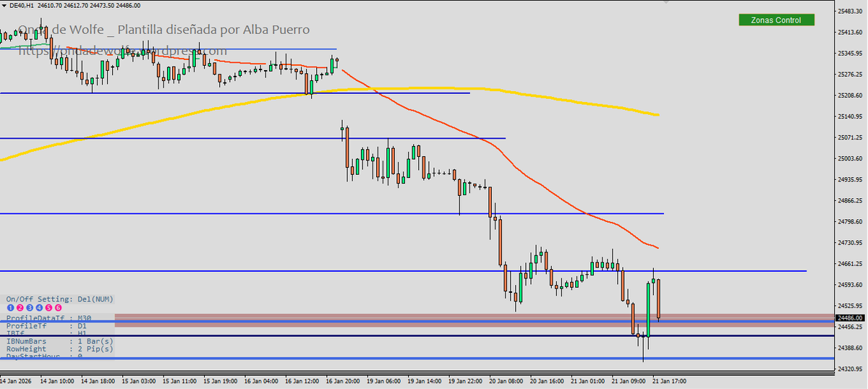The image size is (868, 389).
Task: Select the RowHeight : 2 Pip(s) line
Action: pyautogui.click(x=59, y=349)
